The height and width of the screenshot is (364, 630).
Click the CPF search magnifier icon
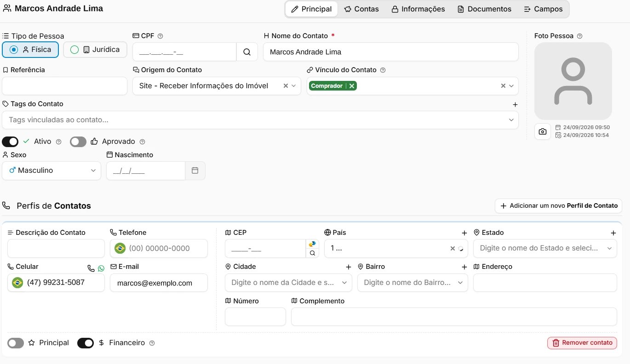pyautogui.click(x=247, y=52)
